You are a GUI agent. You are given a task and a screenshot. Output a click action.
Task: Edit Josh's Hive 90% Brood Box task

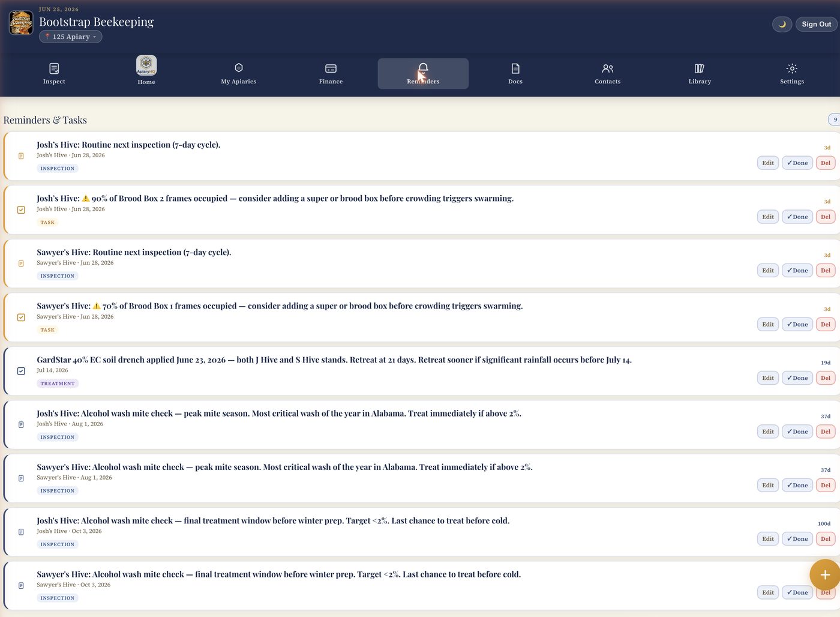[x=768, y=217]
